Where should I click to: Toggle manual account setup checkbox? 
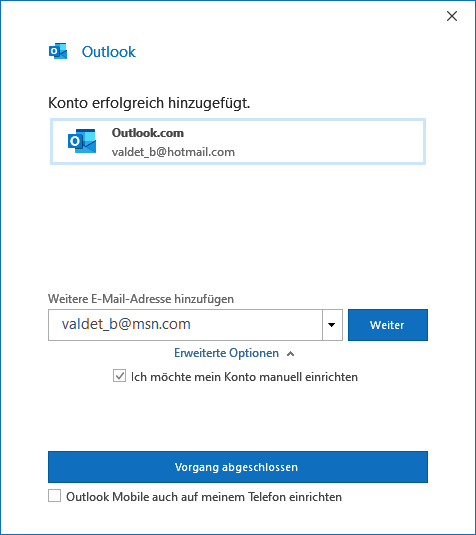(x=119, y=376)
